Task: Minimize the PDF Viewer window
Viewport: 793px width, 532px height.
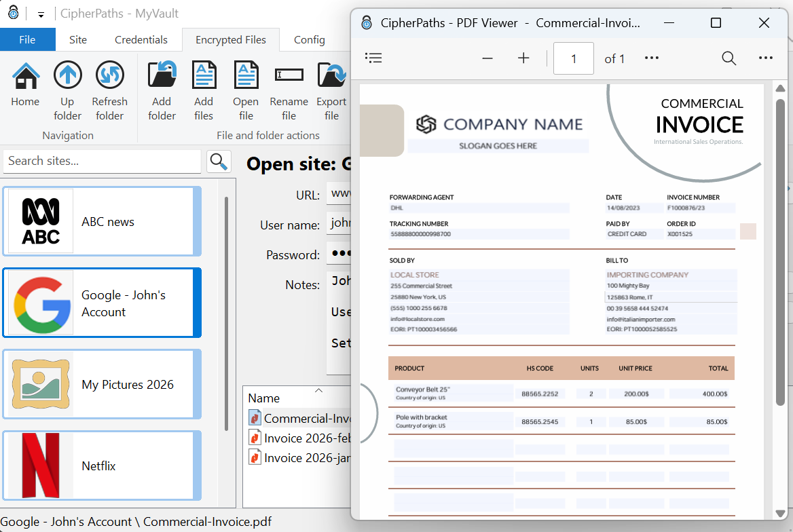Action: [x=669, y=23]
